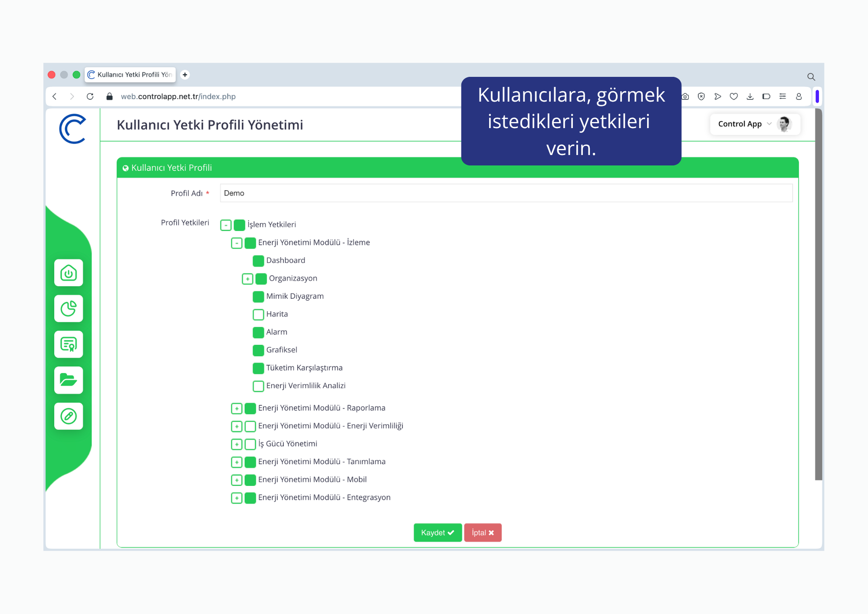Image resolution: width=868 pixels, height=614 pixels.
Task: Click the browser address bar URL
Action: (x=178, y=96)
